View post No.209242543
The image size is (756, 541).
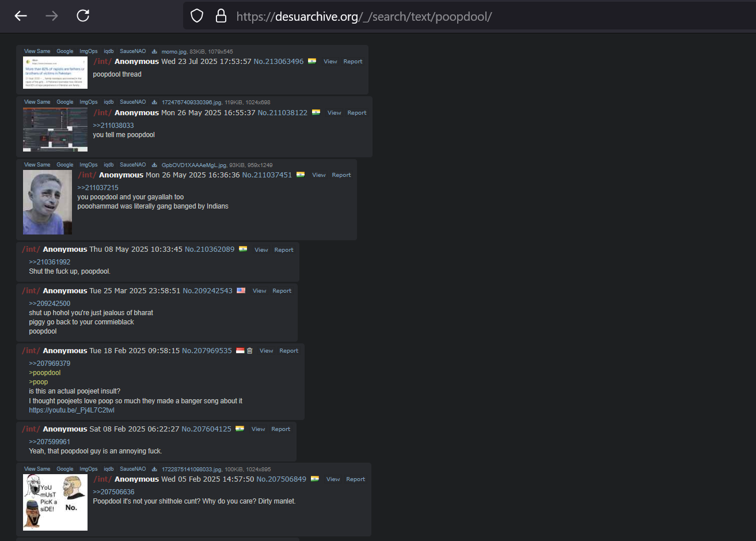260,291
